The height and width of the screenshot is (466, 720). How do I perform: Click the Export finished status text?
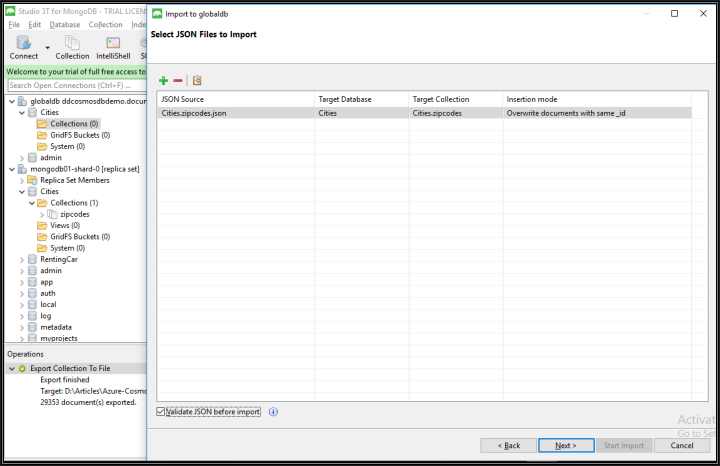[x=65, y=380]
